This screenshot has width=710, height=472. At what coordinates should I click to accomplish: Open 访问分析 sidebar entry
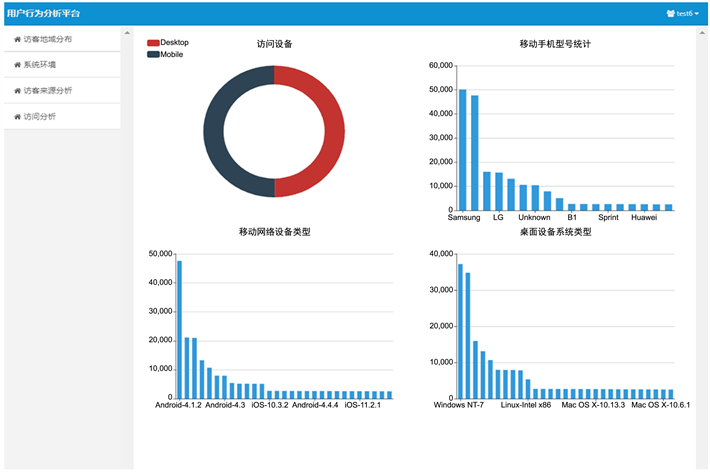point(40,117)
